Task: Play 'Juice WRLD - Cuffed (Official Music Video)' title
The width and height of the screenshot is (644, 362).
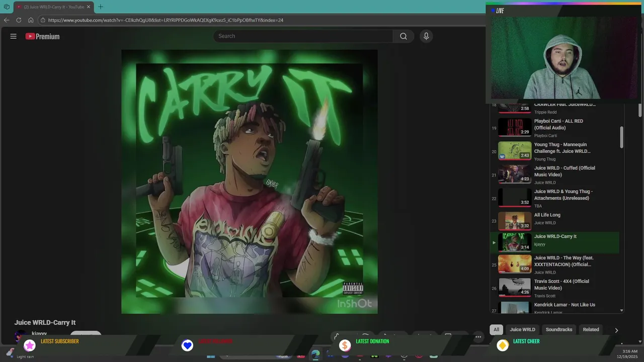Action: tap(565, 171)
